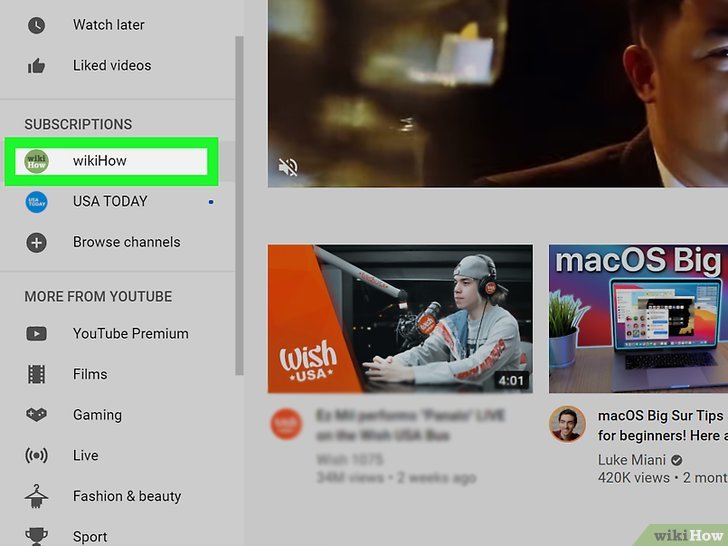Viewport: 728px width, 546px height.
Task: Click the Browse channels plus icon
Action: tap(36, 242)
